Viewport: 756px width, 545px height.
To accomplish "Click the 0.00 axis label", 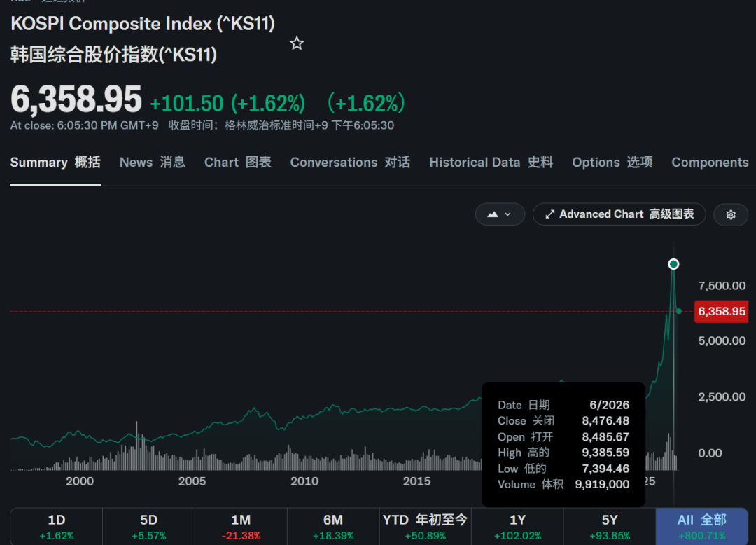I will pyautogui.click(x=710, y=453).
